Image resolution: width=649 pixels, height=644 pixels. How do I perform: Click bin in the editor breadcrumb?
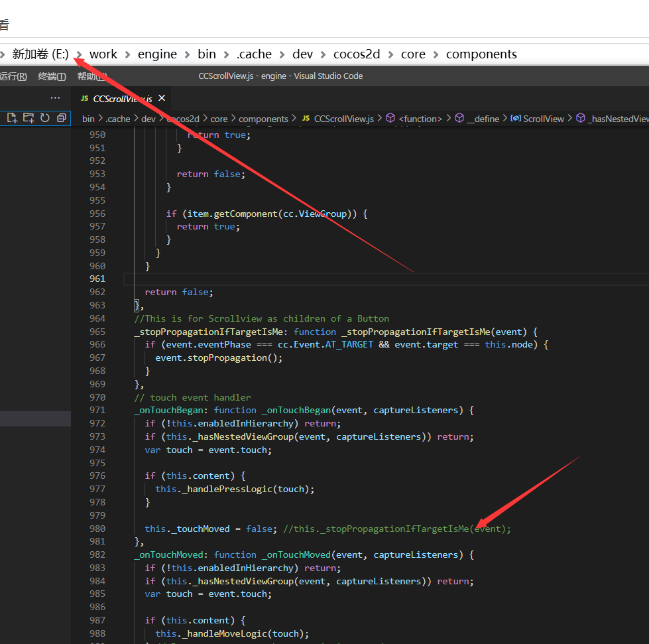pyautogui.click(x=88, y=119)
